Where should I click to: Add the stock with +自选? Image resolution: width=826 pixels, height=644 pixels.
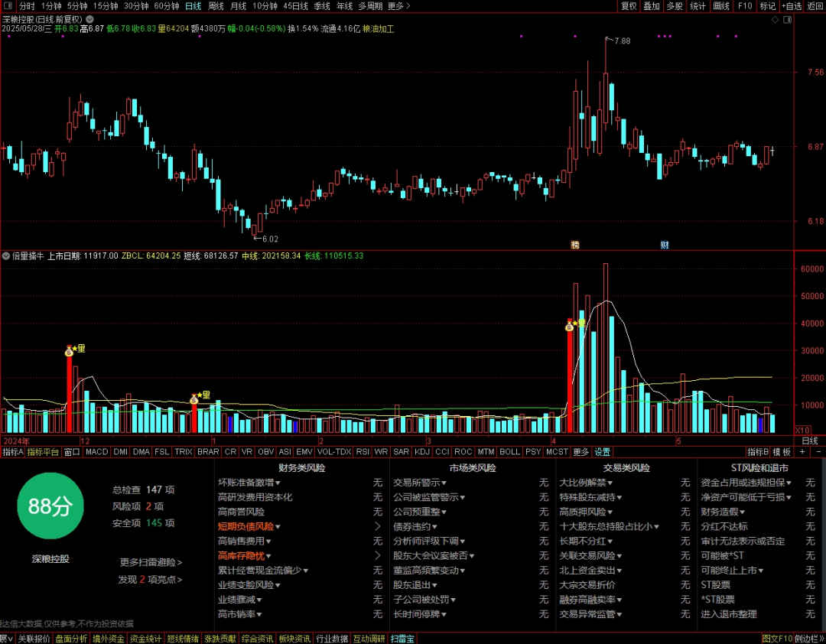coord(792,6)
